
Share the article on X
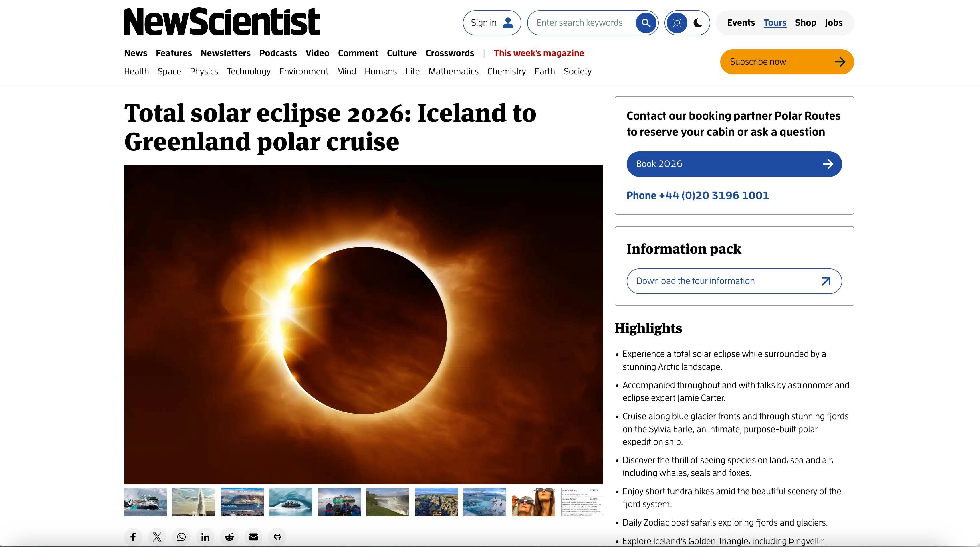(x=157, y=537)
